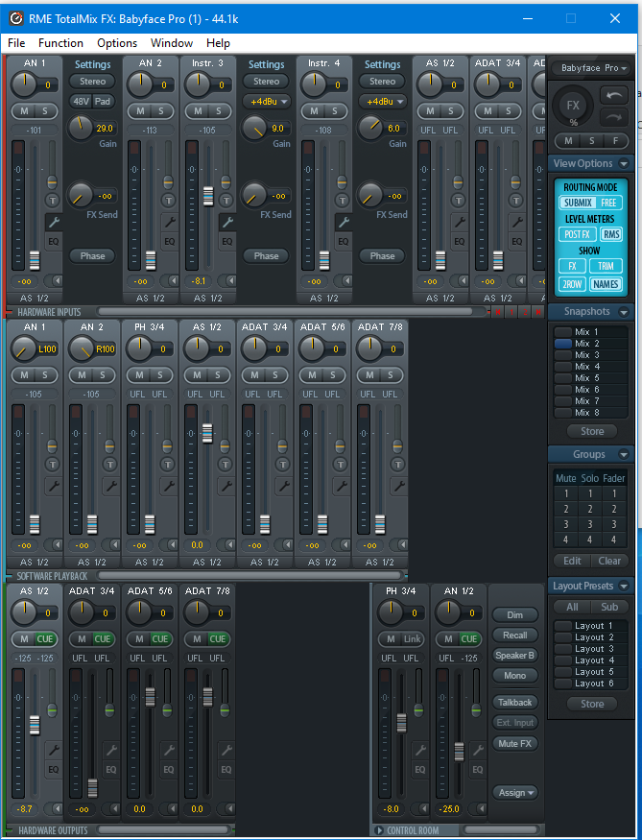Open EQ on hardware input ADAT 3/4
The image size is (642, 840).
point(516,242)
